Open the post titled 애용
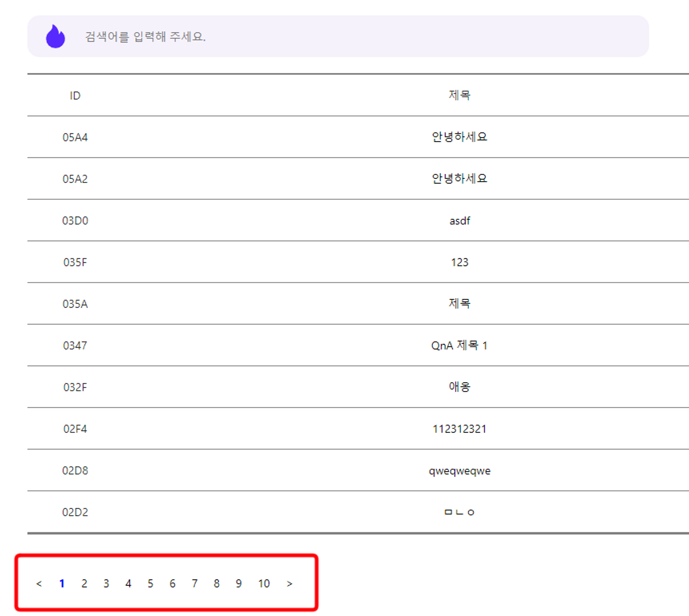This screenshot has height=616, width=689. (459, 387)
